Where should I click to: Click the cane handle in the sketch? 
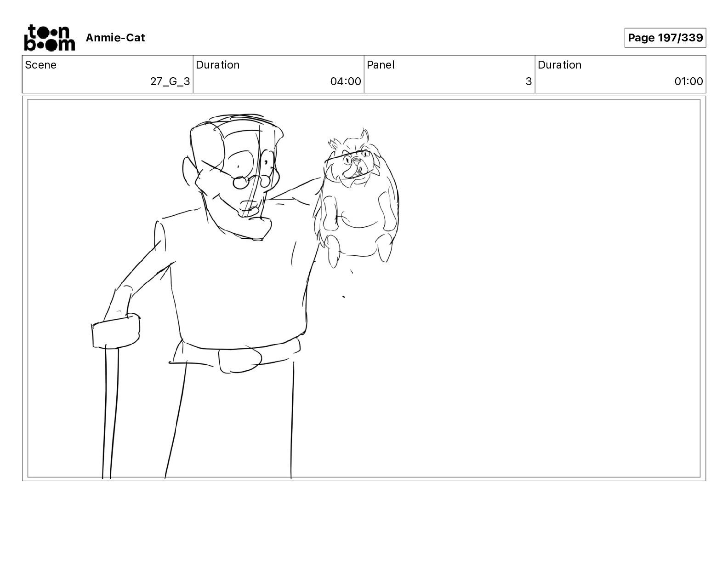(x=115, y=331)
